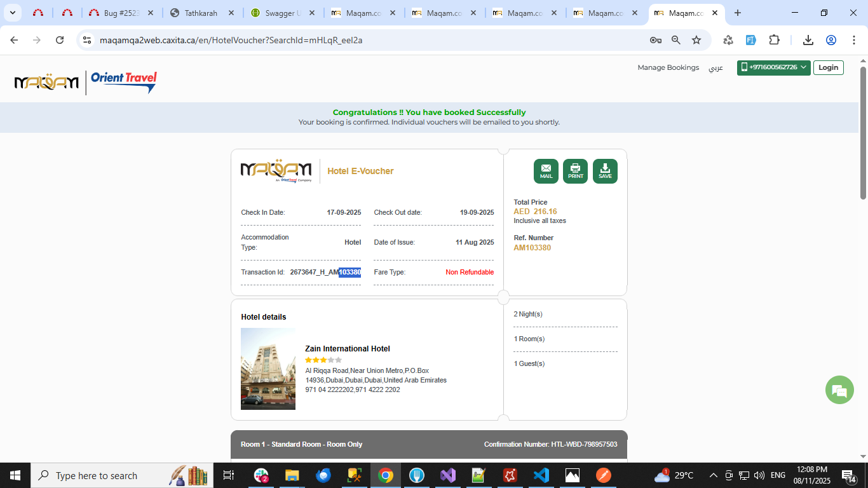868x488 pixels.
Task: Click the password key icon in address bar
Action: [656, 40]
